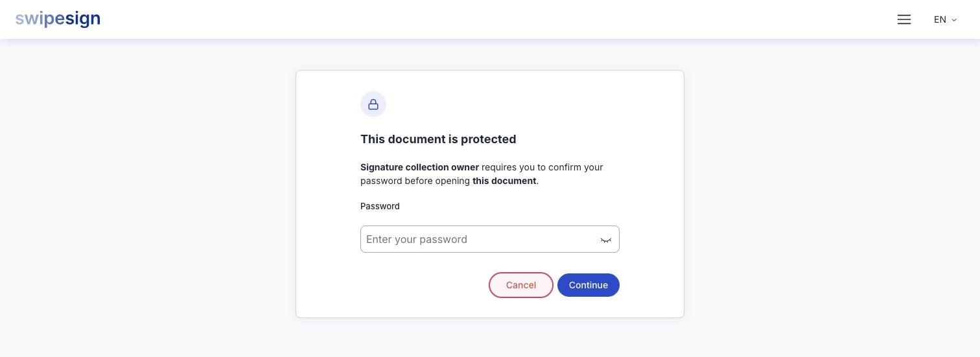This screenshot has width=980, height=357.
Task: Select the 'This document is protected' heading
Action: (x=438, y=139)
